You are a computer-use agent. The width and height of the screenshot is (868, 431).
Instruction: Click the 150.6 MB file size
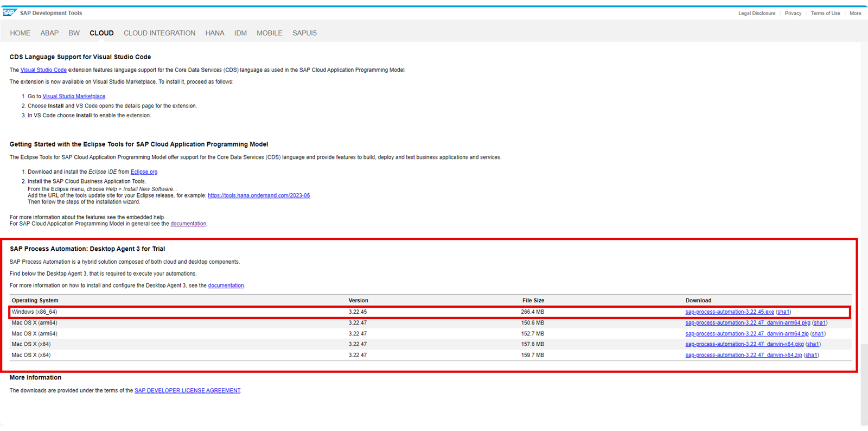point(533,323)
